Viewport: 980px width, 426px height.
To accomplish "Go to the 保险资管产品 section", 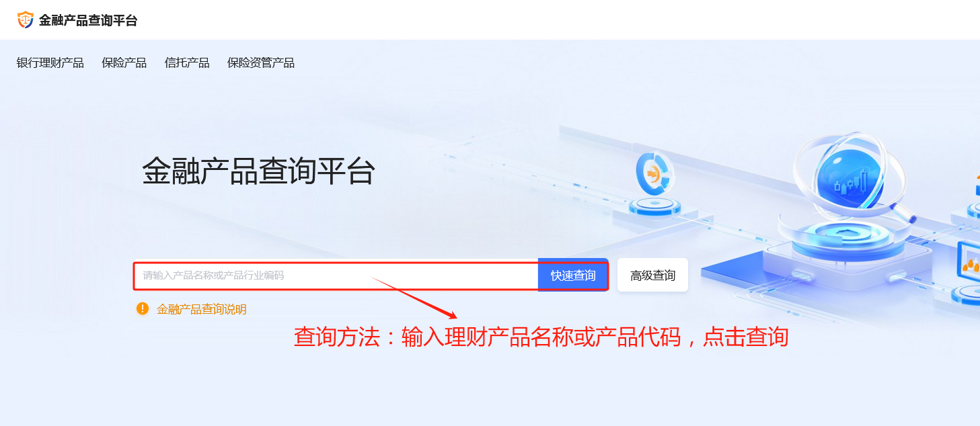I will coord(261,62).
